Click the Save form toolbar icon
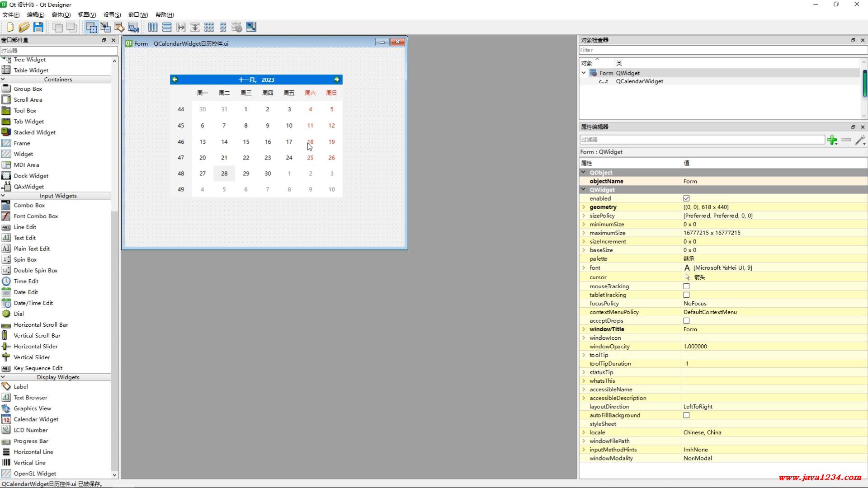 38,27
